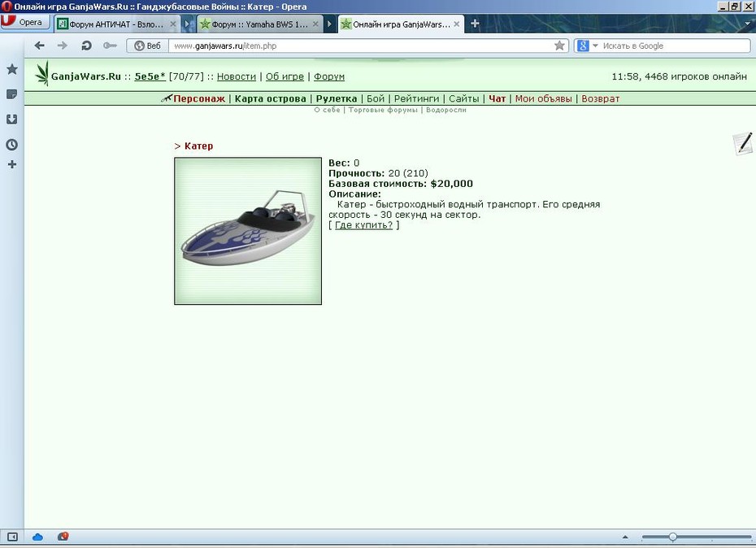Open the password wand key icon

110,46
